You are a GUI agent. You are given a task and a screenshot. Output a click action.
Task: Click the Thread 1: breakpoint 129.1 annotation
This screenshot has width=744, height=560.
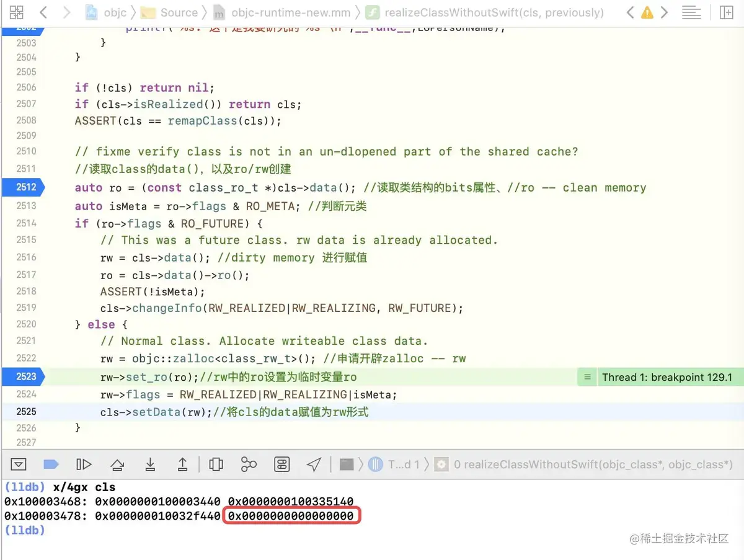667,377
